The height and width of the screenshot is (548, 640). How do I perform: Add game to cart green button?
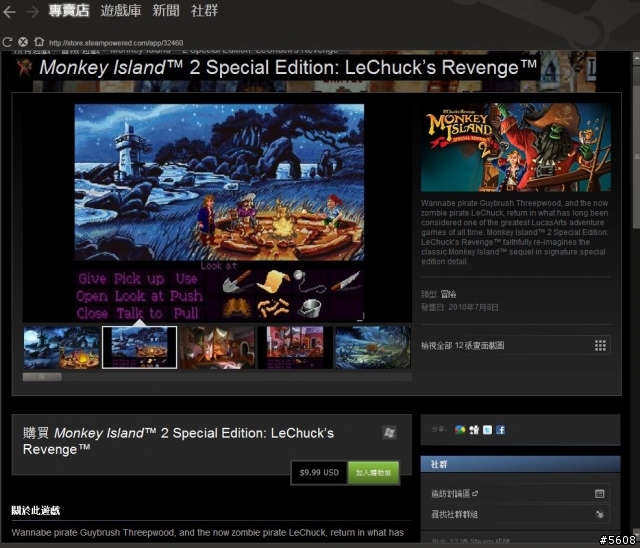click(x=373, y=473)
